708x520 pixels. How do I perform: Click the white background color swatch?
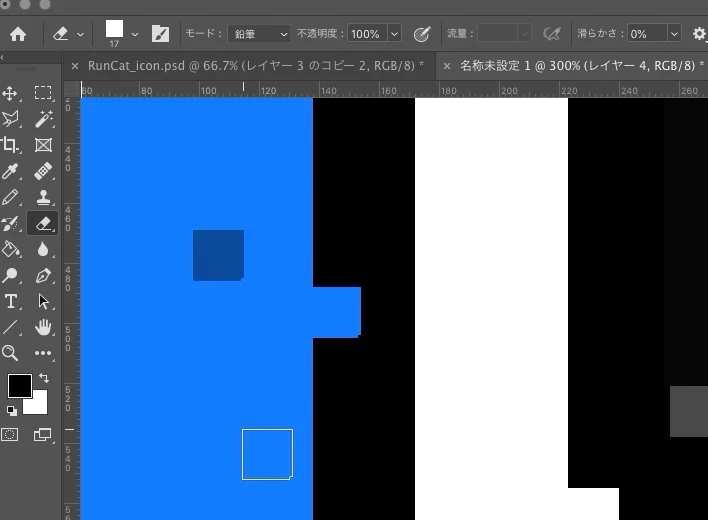[x=40, y=406]
